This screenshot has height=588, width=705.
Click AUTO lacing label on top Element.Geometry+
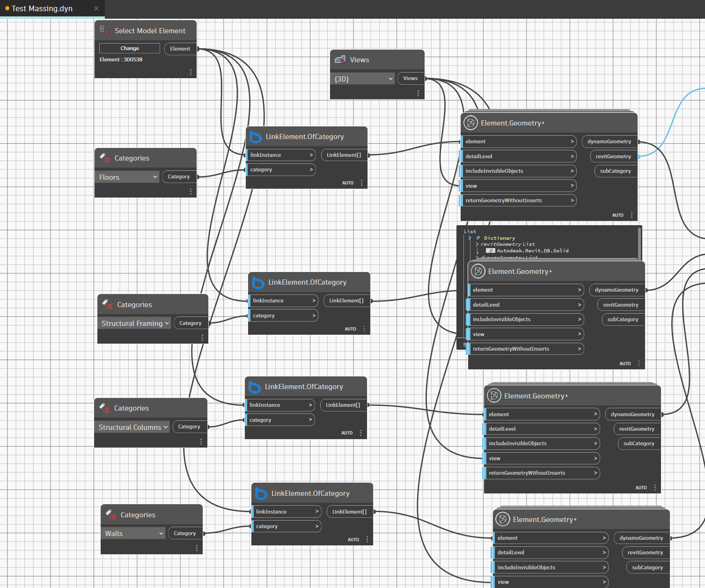coord(618,215)
